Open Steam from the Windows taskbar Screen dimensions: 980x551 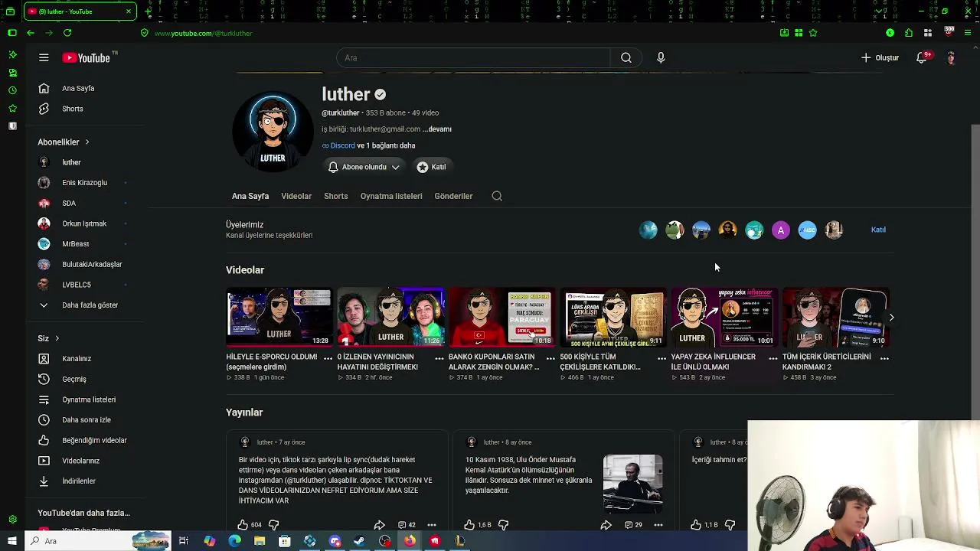(x=360, y=541)
